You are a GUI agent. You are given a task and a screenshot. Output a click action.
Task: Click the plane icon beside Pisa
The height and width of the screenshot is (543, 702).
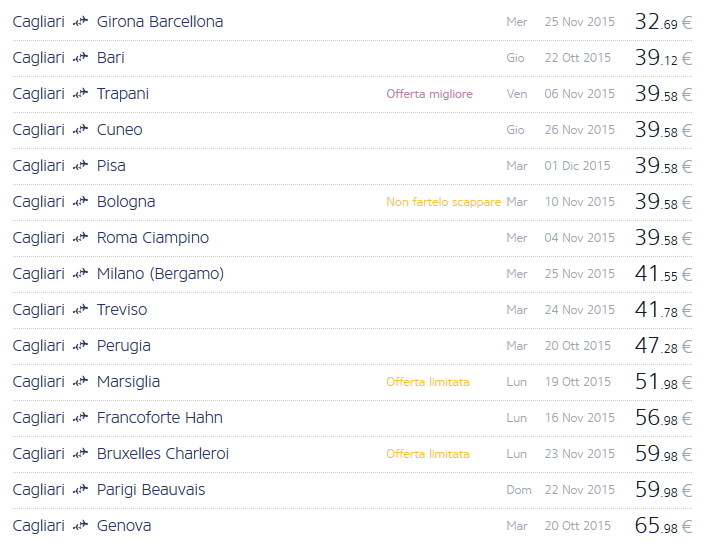click(x=81, y=166)
